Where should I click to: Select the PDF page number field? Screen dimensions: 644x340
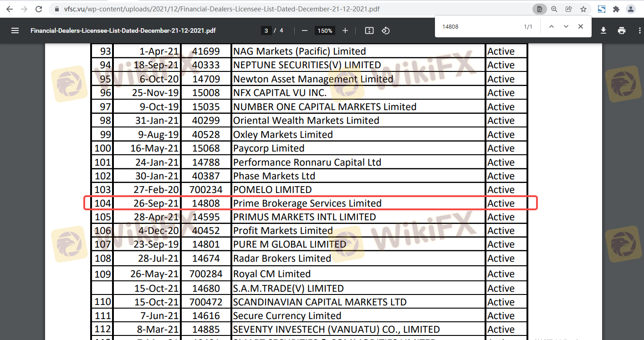(266, 30)
